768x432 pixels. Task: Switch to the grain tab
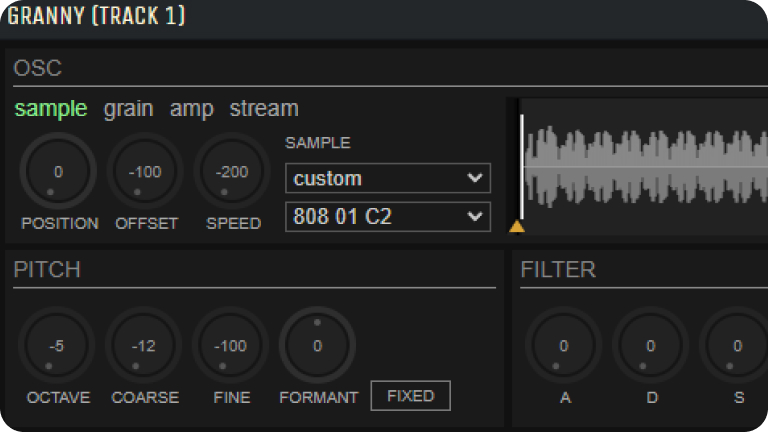pyautogui.click(x=128, y=109)
